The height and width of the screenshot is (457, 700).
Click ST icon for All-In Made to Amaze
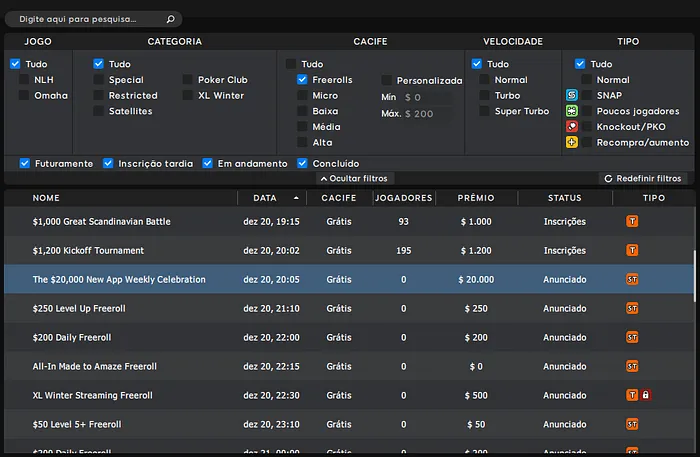click(632, 366)
